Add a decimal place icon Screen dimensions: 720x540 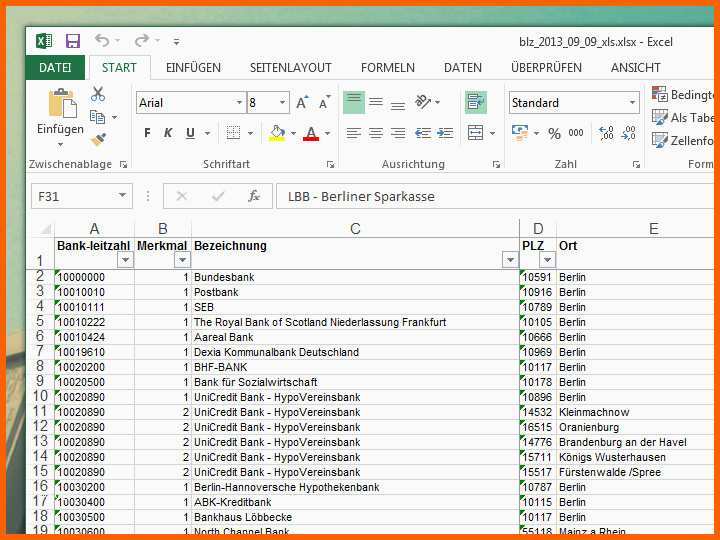[x=607, y=133]
